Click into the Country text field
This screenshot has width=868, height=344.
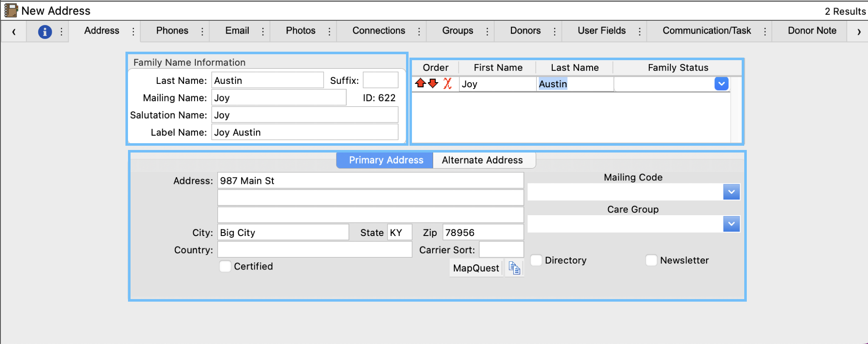coord(314,250)
